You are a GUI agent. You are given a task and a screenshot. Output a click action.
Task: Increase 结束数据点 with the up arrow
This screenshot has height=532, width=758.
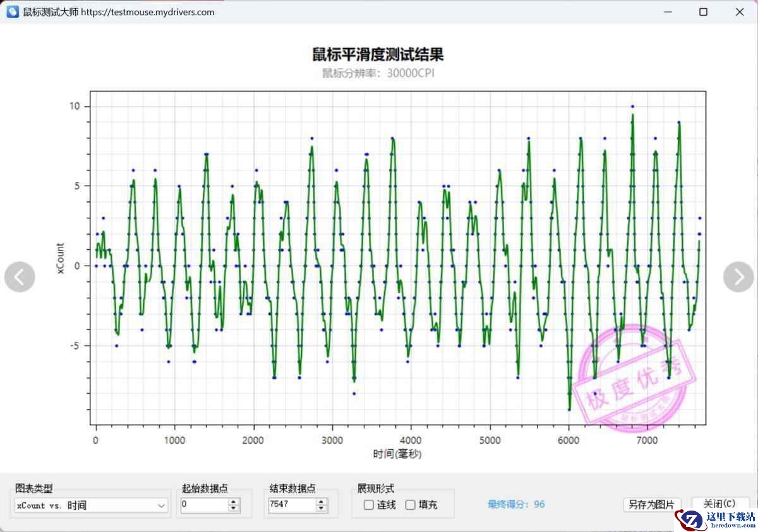point(322,502)
